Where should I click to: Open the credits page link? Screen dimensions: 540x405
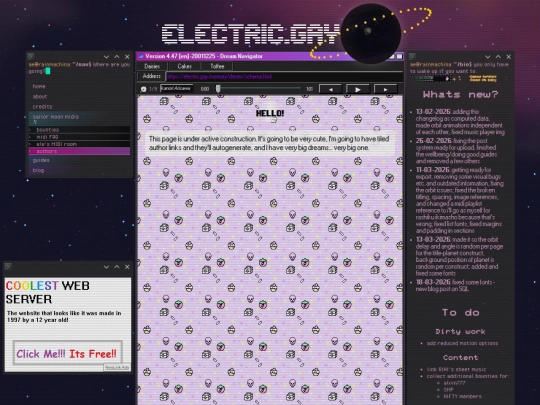42,107
